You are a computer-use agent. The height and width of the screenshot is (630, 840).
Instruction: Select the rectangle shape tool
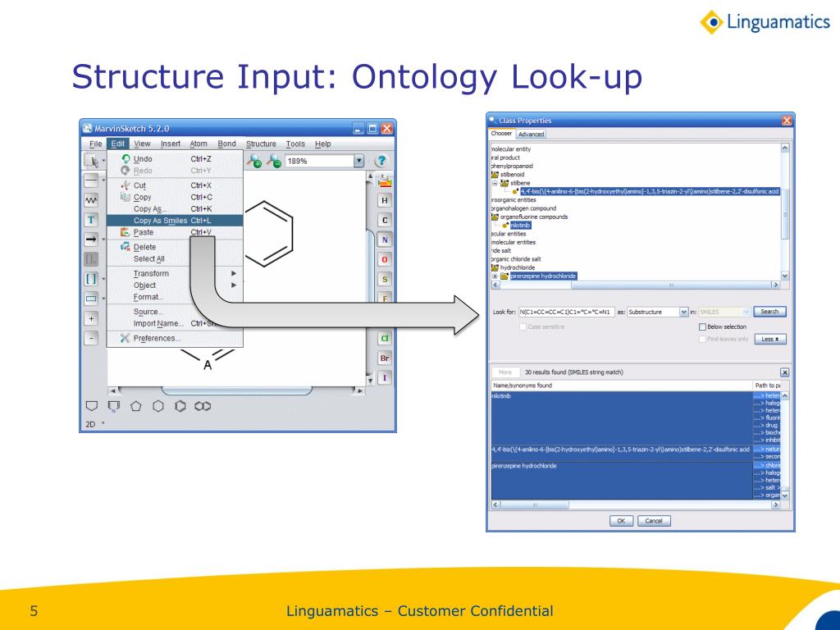coord(91,299)
